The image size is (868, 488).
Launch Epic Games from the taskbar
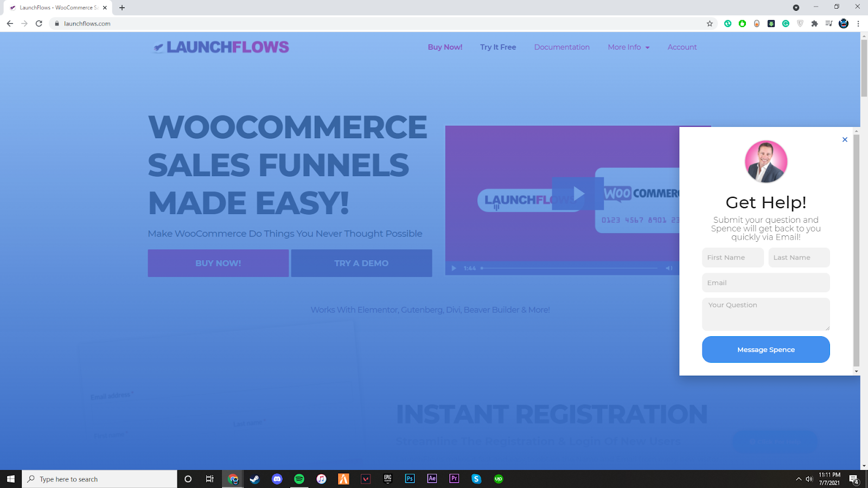pos(388,479)
